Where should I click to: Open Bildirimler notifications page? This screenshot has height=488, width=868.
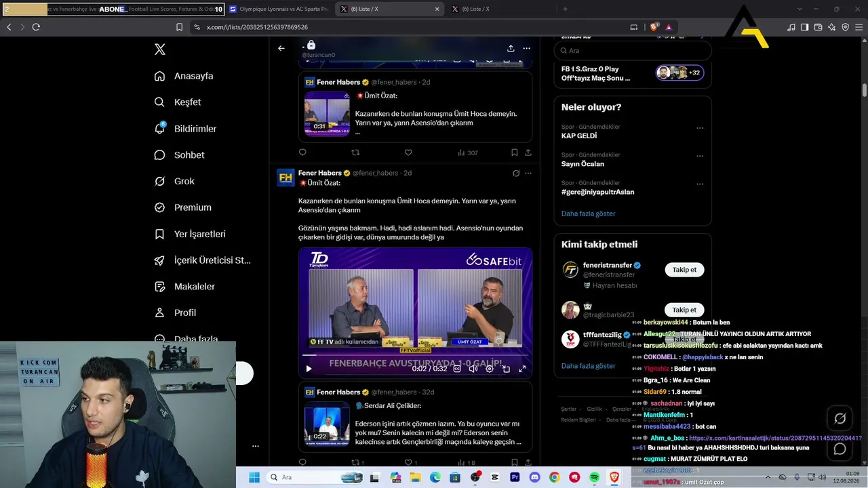click(x=185, y=129)
